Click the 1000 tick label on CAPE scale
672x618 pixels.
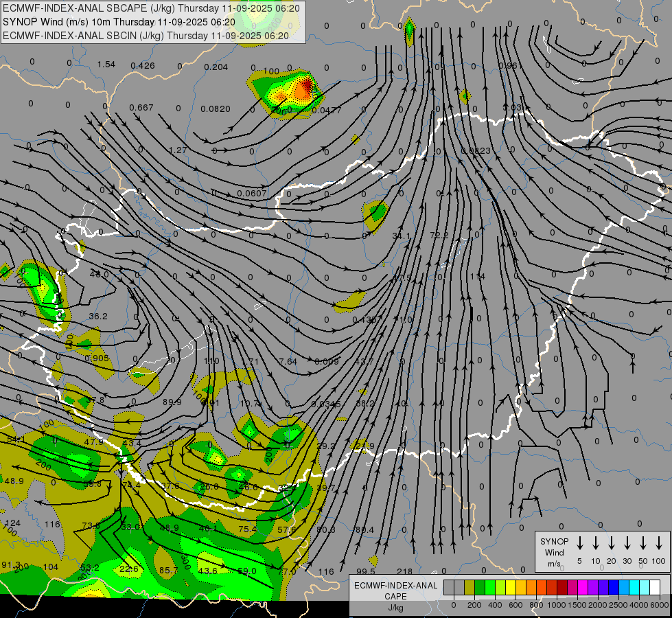[557, 605]
